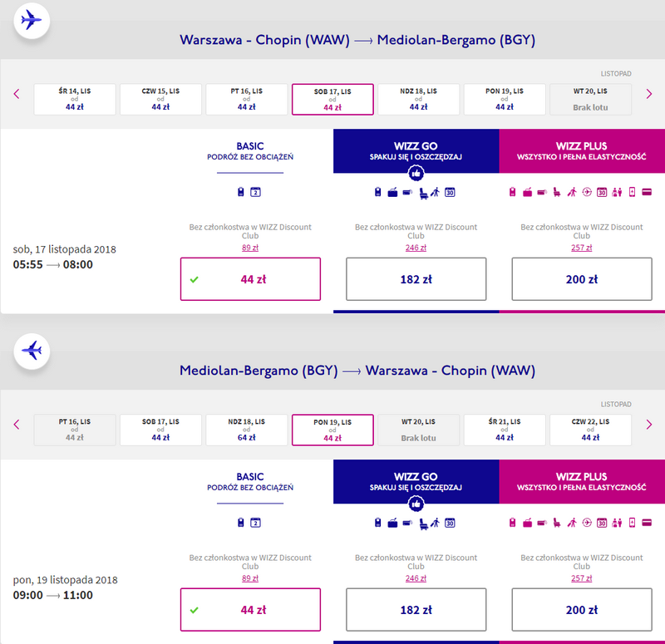Click the return flight plane icon beside Mediolan-Bergamo heading

tap(32, 351)
